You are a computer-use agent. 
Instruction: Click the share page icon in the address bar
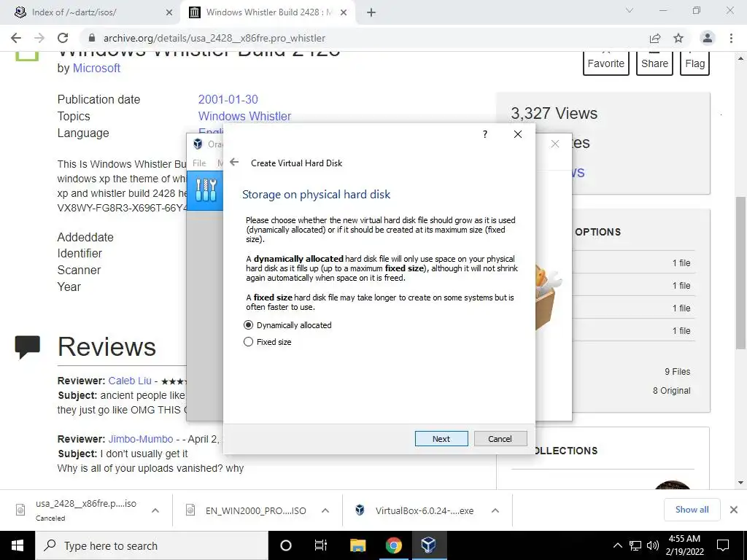[x=655, y=38]
